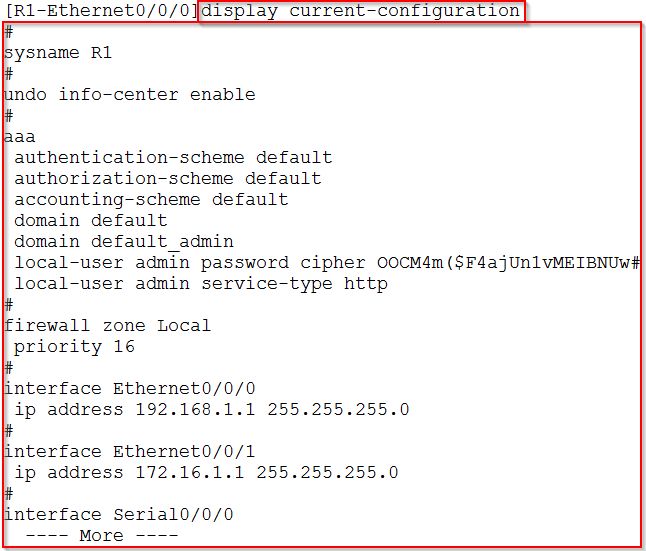Click the 'aaa' configuration line
This screenshot has height=551, width=646.
19,137
